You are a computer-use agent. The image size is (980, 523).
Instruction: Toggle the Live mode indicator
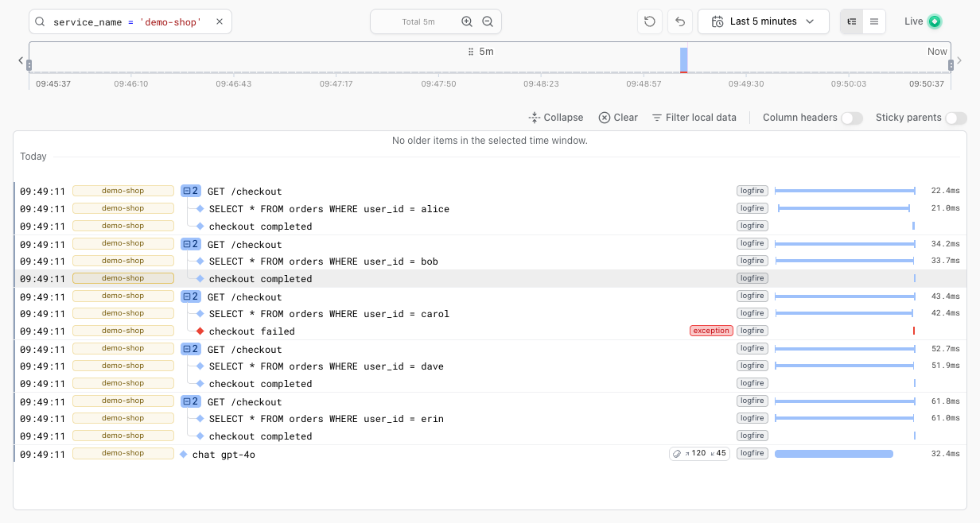pyautogui.click(x=923, y=21)
